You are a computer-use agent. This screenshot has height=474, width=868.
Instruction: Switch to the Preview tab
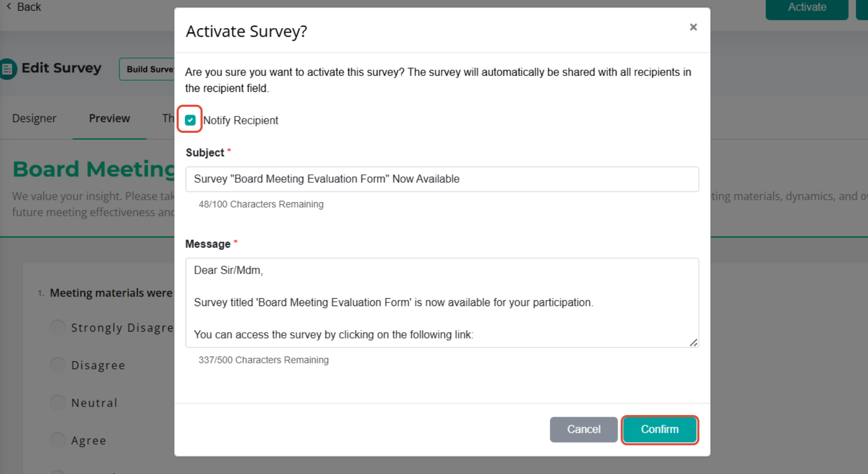pos(110,118)
